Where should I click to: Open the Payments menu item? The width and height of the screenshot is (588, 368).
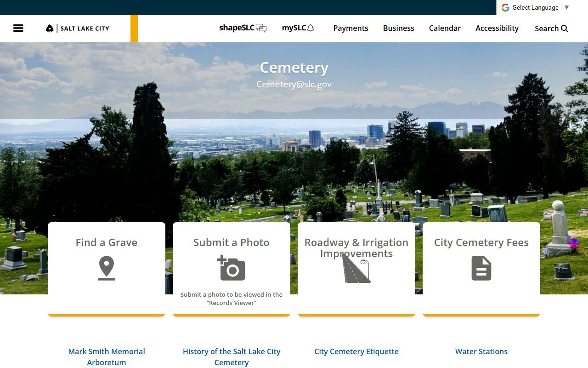[351, 28]
